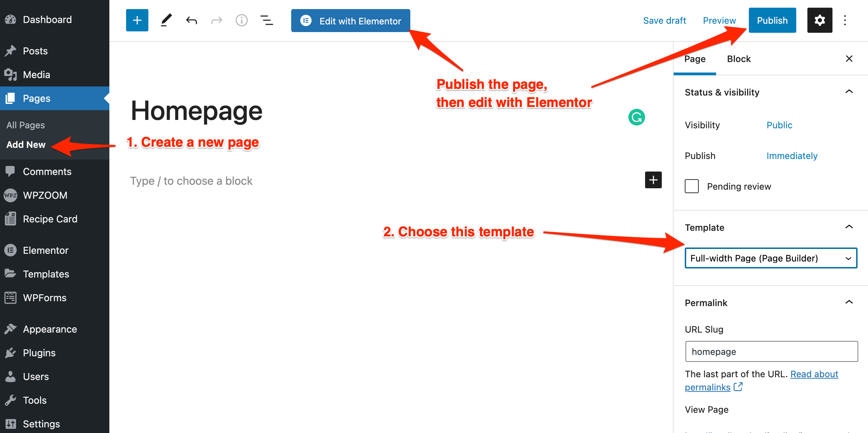Open the block inserter plus button in toolbar
The image size is (868, 433).
coord(137,20)
